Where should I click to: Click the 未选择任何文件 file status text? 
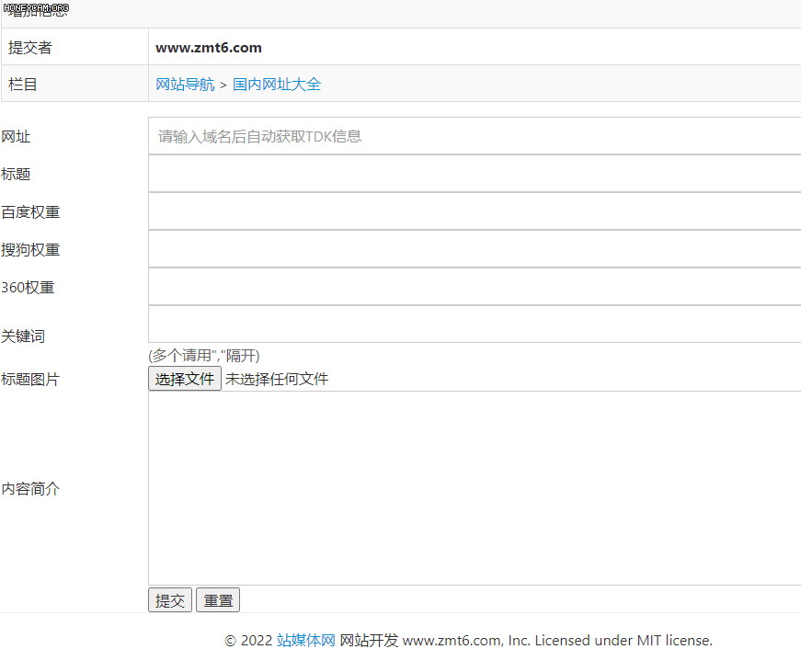[277, 379]
